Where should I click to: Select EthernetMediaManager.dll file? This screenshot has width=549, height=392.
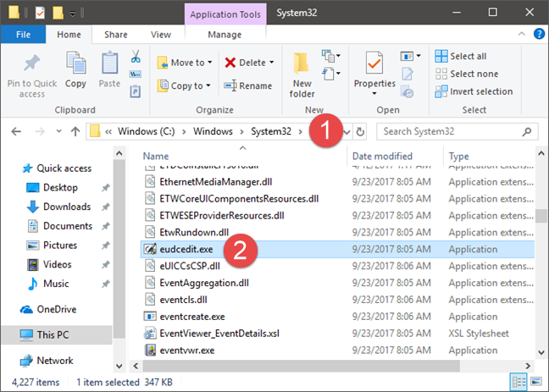216,182
